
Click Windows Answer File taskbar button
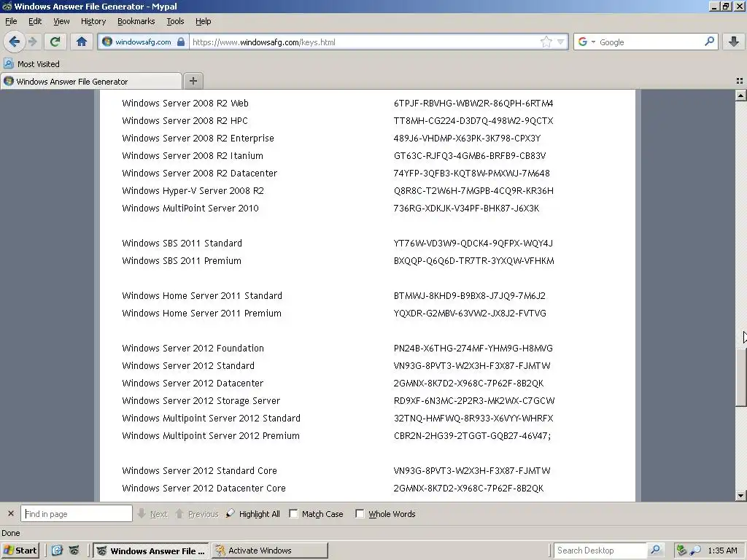click(x=151, y=551)
